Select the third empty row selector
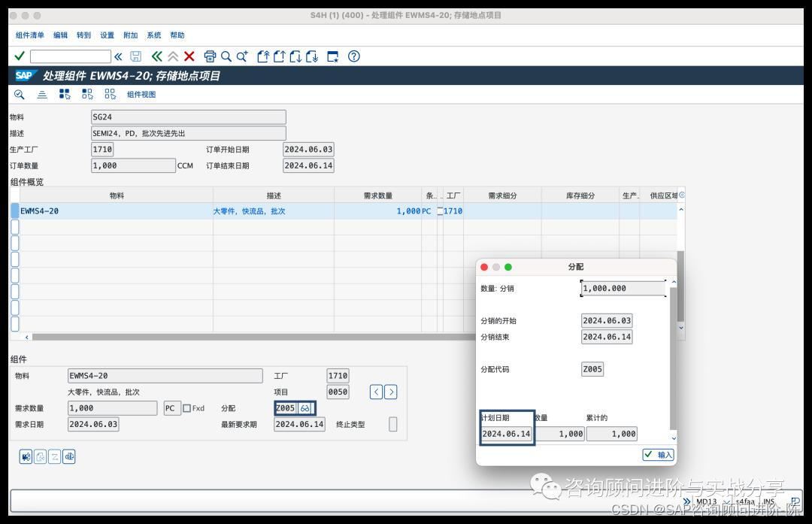 click(x=15, y=259)
